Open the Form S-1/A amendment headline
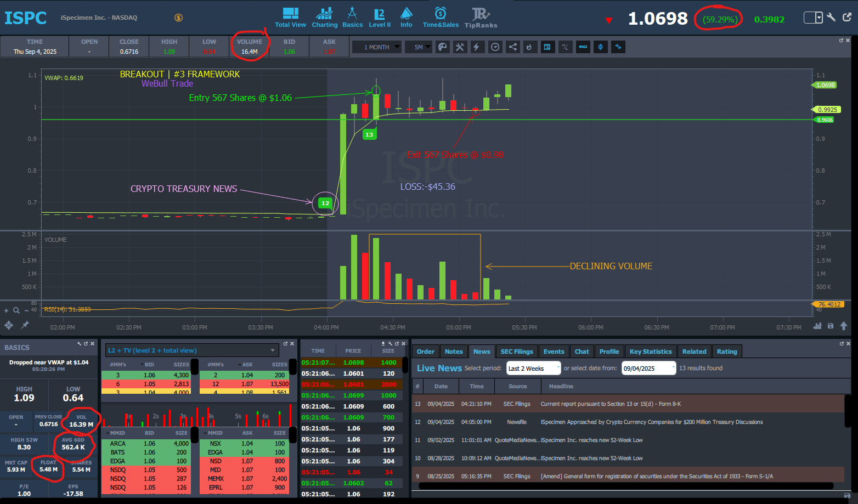 tap(657, 477)
